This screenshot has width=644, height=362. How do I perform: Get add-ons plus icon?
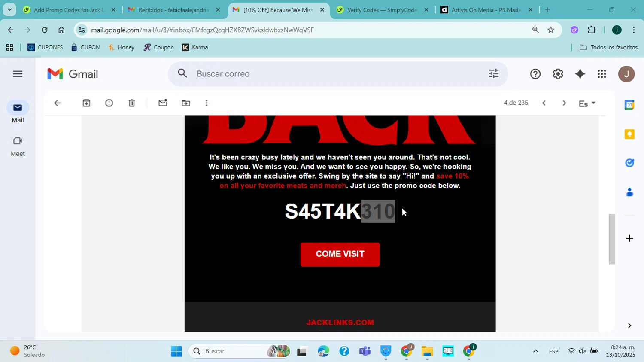point(629,238)
